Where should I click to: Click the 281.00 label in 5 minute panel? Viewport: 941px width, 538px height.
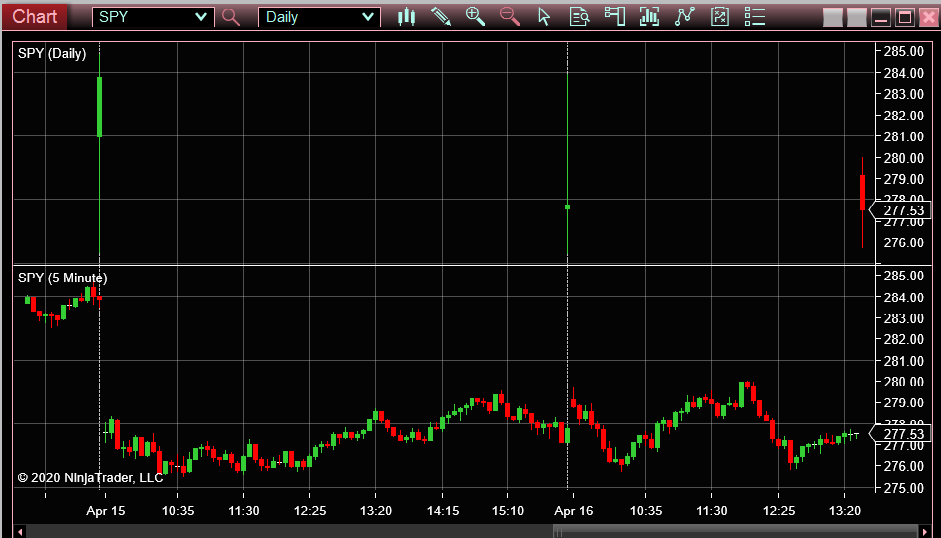[x=904, y=361]
